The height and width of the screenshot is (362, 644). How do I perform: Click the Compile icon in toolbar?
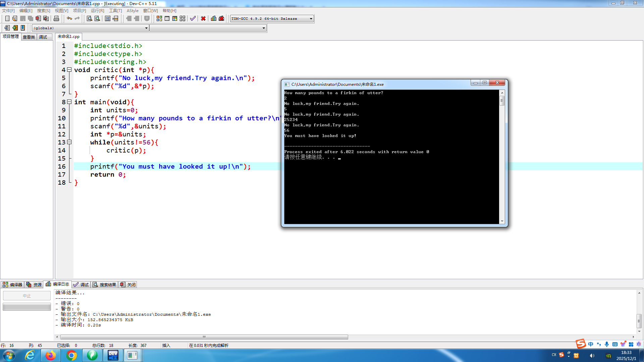[159, 18]
